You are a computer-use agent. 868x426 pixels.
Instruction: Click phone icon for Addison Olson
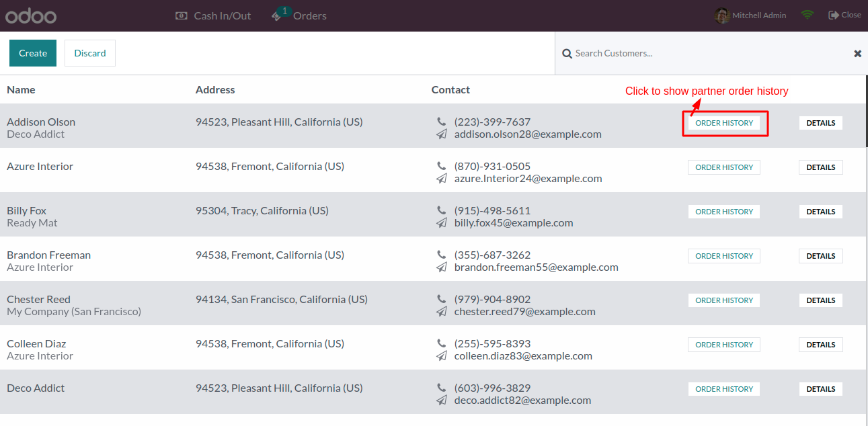tap(441, 122)
